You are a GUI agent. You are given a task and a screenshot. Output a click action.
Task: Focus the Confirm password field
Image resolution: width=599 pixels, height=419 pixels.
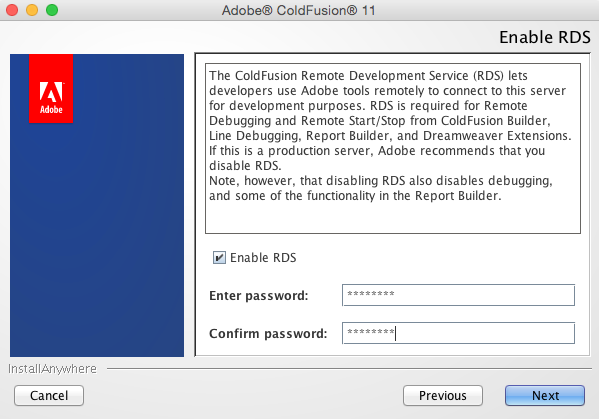coord(458,333)
